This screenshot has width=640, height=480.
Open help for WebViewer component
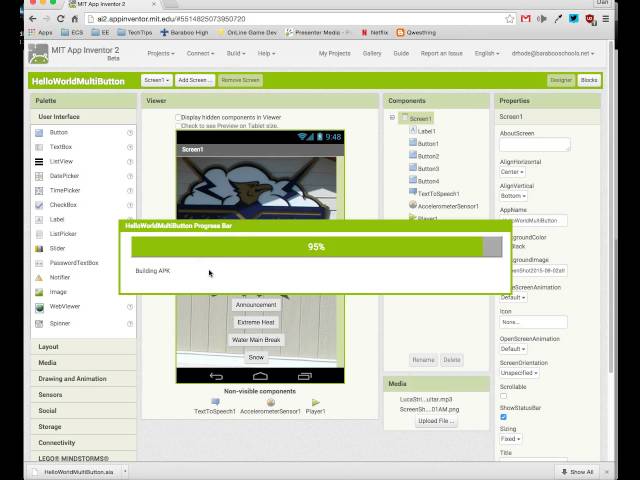130,307
